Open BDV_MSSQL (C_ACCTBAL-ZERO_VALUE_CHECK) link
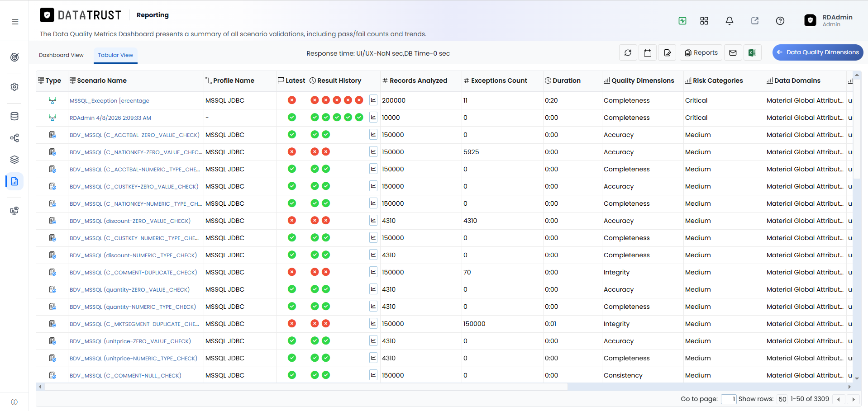The image size is (868, 411). [x=134, y=135]
